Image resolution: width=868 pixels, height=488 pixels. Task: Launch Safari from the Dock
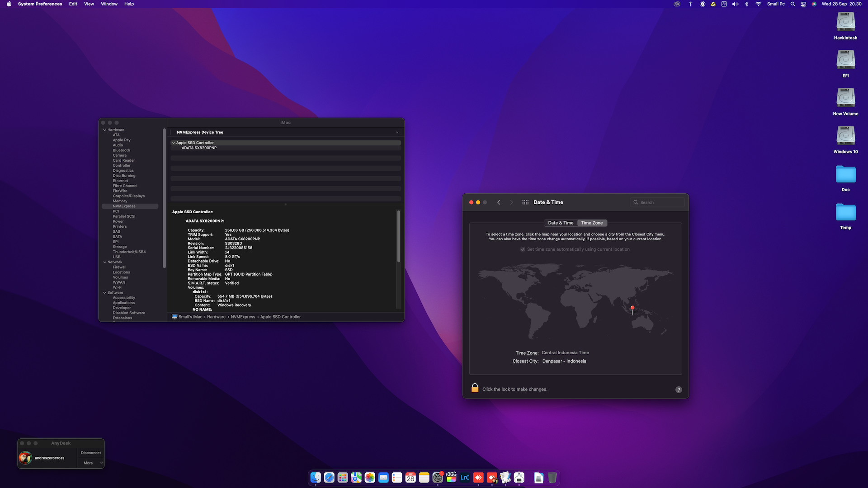click(x=329, y=478)
